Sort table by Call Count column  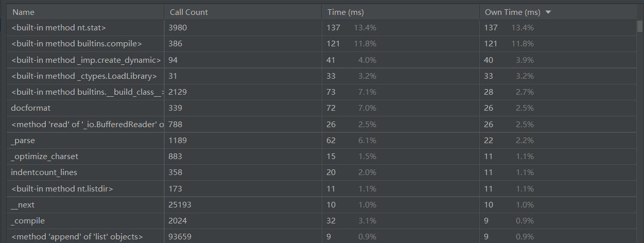click(188, 12)
